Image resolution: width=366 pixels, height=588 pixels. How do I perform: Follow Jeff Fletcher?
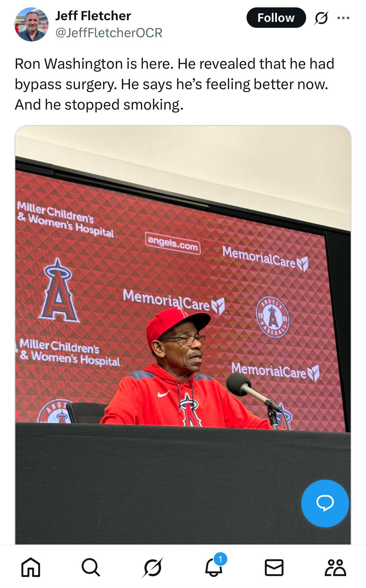click(x=276, y=18)
